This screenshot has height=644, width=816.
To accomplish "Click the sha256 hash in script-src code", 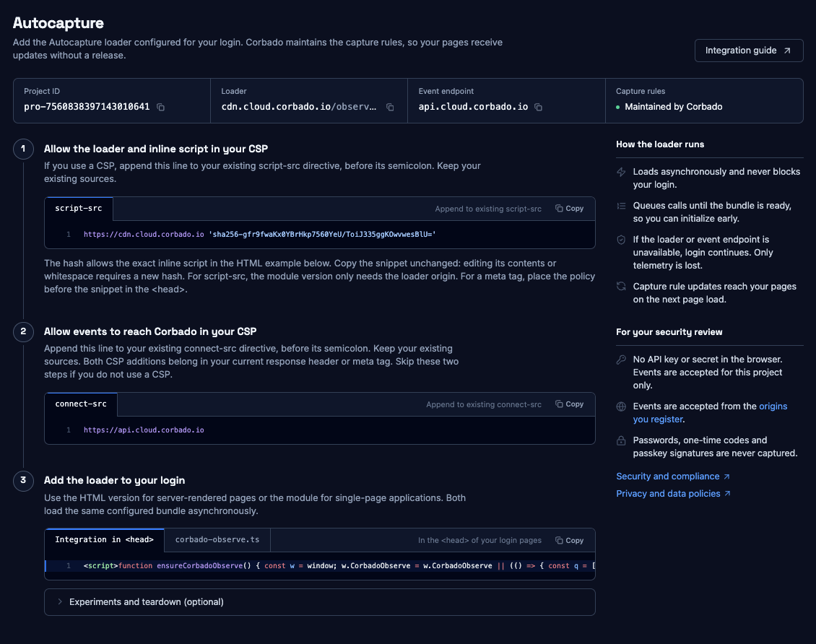I will 322,235.
